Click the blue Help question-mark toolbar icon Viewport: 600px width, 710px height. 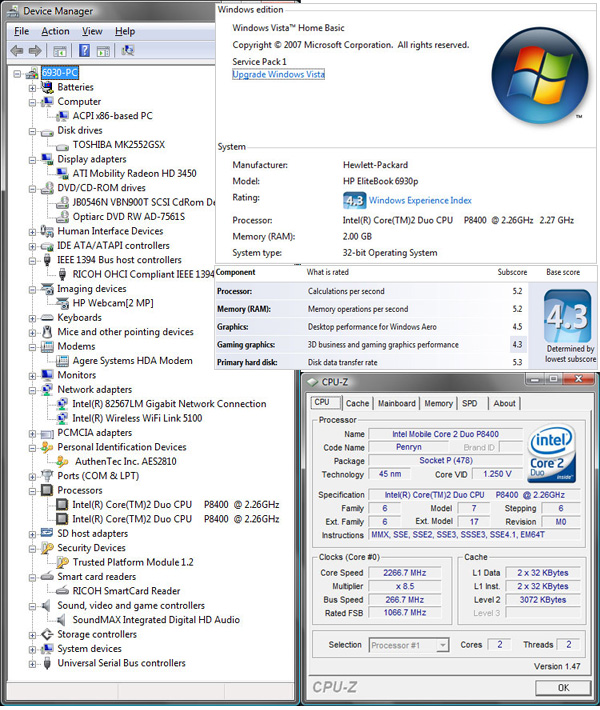pos(84,50)
